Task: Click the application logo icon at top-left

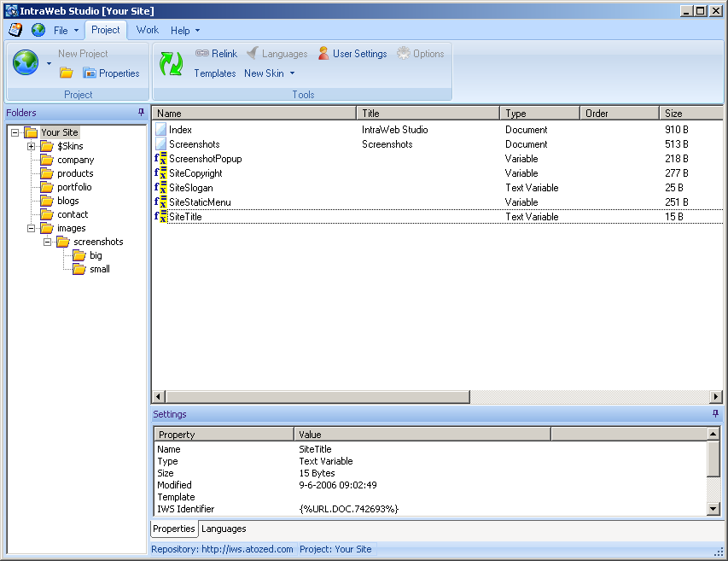Action: pos(15,30)
